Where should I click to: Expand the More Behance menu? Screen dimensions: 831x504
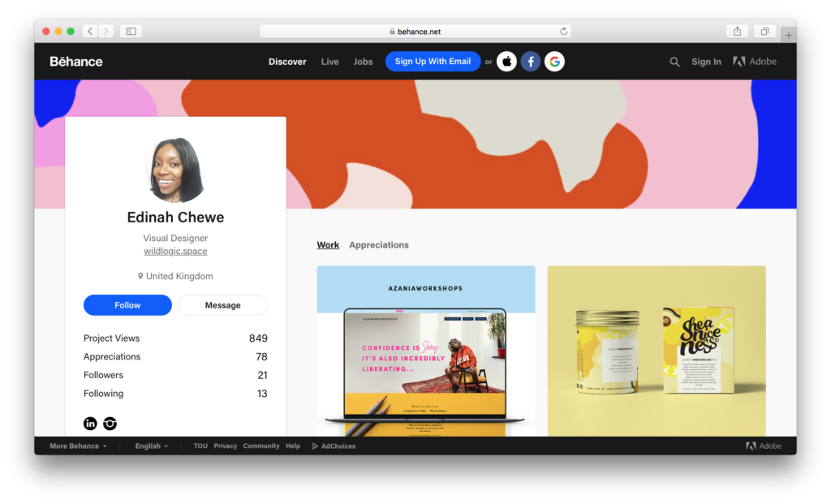tap(78, 446)
